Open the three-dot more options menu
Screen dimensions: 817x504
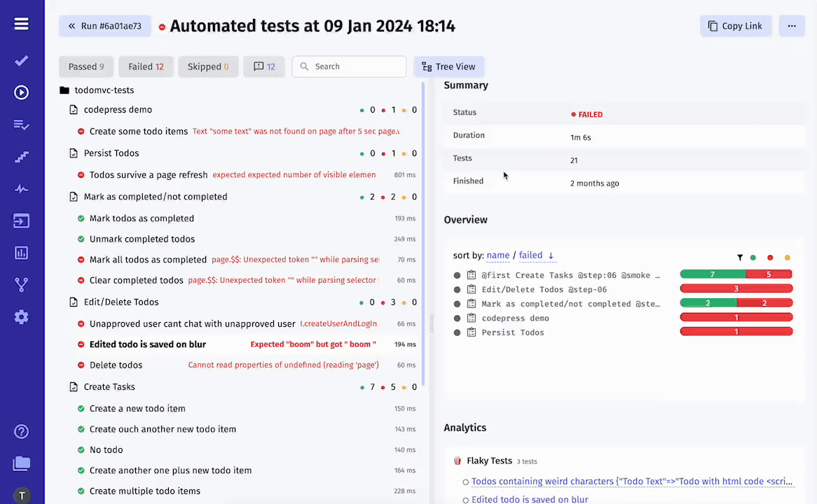point(792,26)
